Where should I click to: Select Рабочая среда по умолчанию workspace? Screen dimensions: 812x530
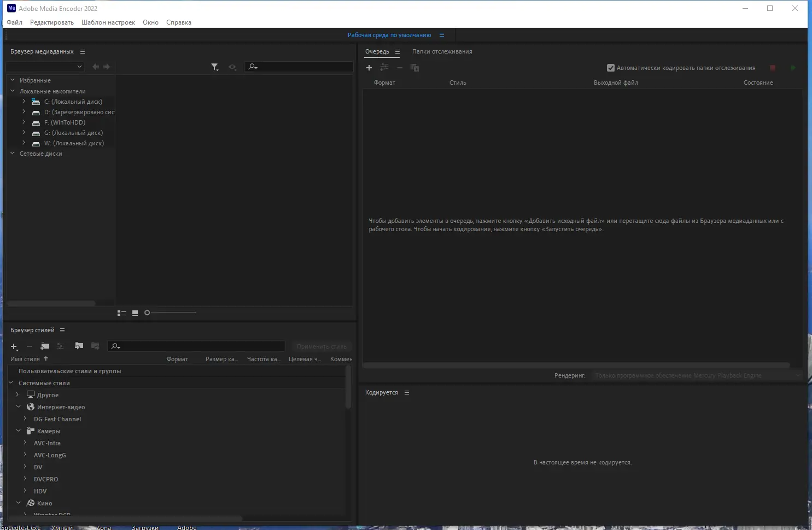(389, 35)
